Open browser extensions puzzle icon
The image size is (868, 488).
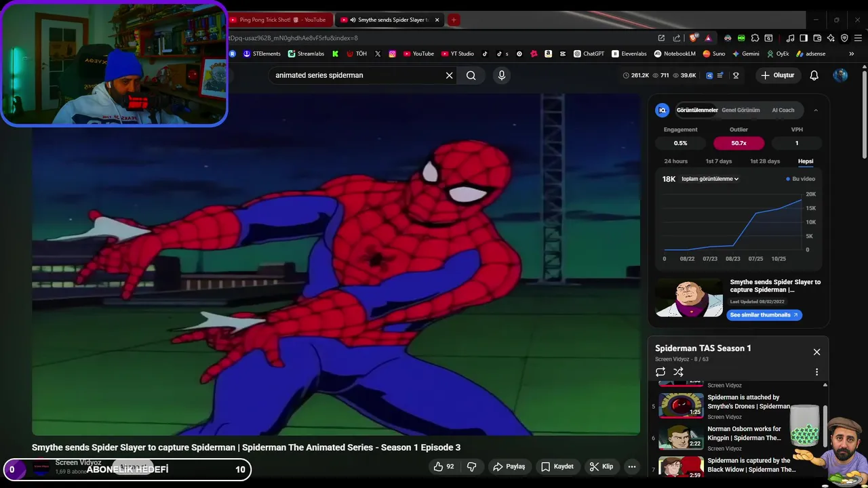click(x=755, y=38)
